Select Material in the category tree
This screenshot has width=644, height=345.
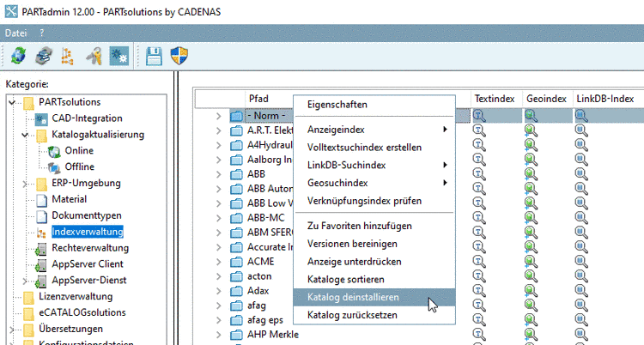(x=69, y=200)
